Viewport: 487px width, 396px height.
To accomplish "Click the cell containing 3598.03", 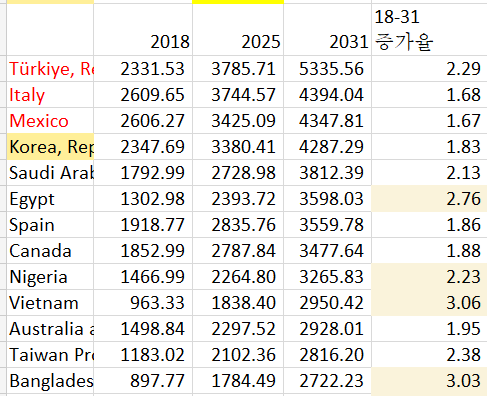I will (x=327, y=199).
